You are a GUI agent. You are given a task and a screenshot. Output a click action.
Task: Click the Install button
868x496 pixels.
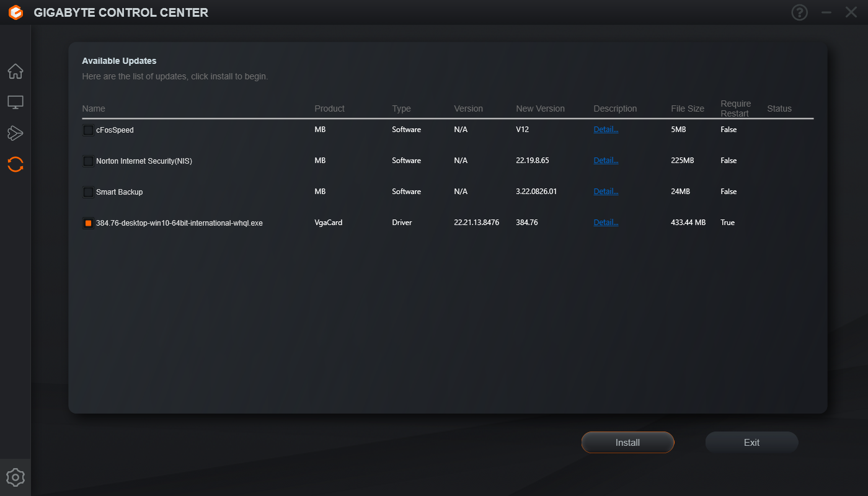tap(627, 443)
